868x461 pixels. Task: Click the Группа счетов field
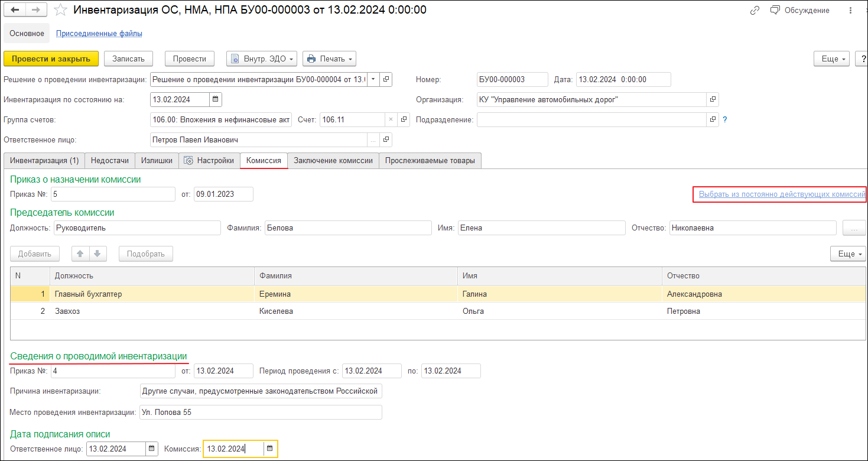pos(220,119)
